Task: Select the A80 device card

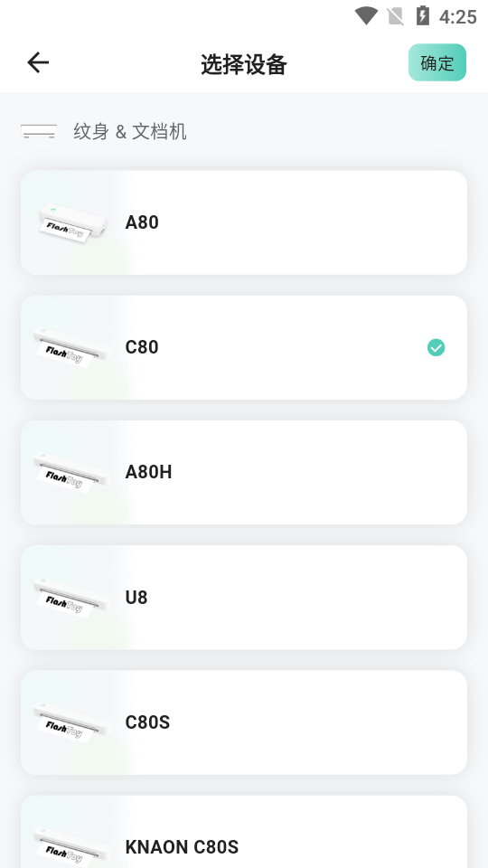Action: (x=244, y=222)
